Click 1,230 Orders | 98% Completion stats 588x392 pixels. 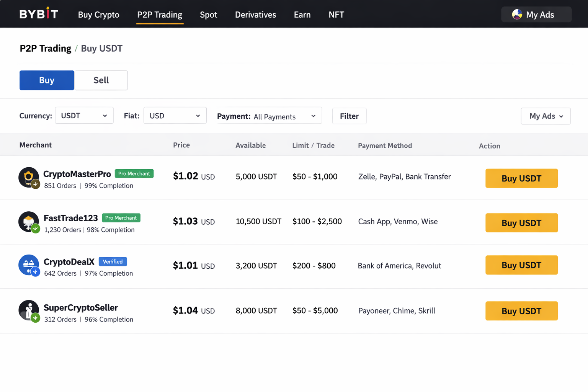[90, 230]
